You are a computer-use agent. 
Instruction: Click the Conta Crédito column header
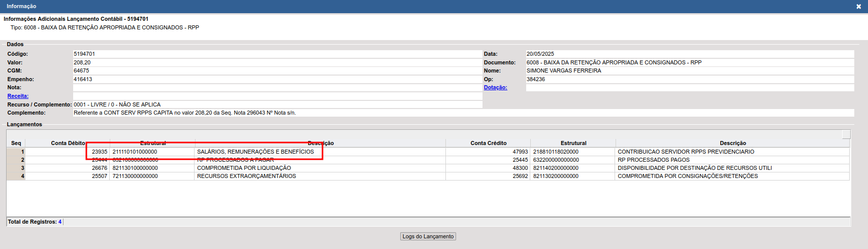click(x=488, y=143)
